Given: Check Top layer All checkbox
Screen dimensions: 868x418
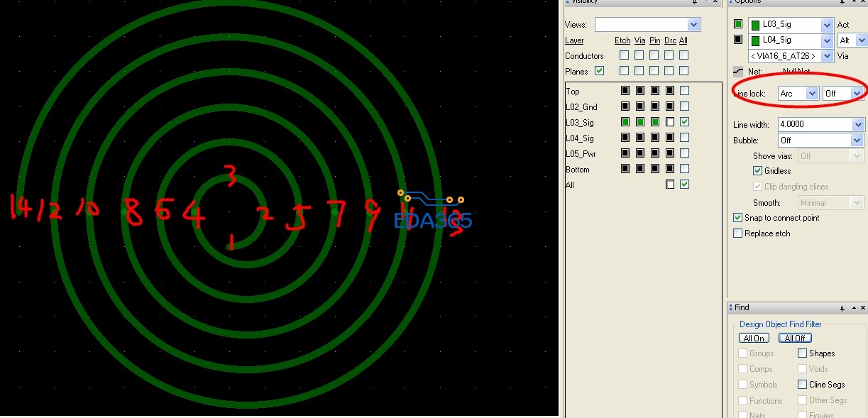Looking at the screenshot, I should pyautogui.click(x=684, y=91).
